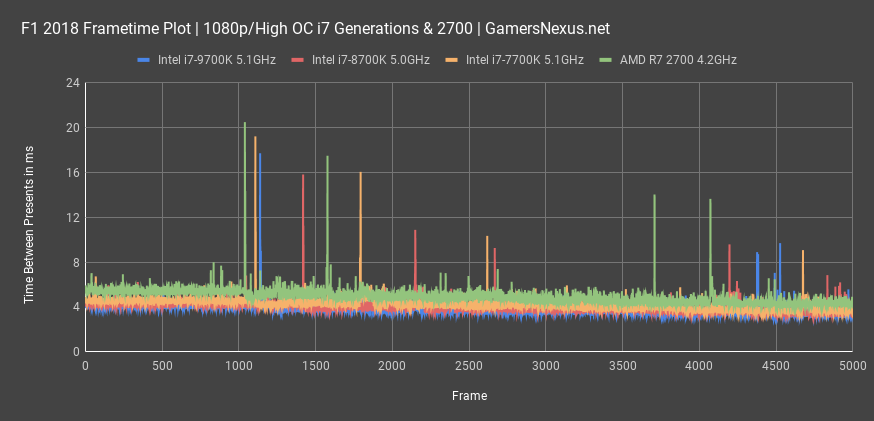Click the blue Intel i7-9700K legend swatch
Image resolution: width=874 pixels, height=421 pixels.
pyautogui.click(x=144, y=60)
